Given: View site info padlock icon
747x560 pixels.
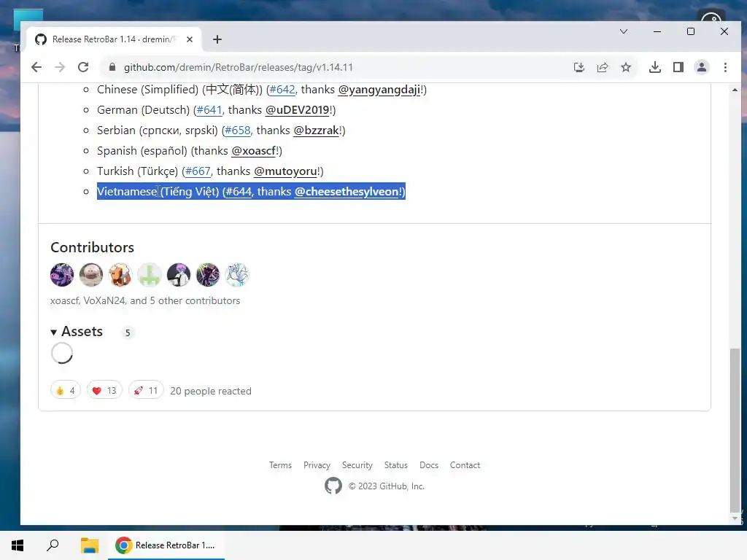Looking at the screenshot, I should (x=112, y=67).
